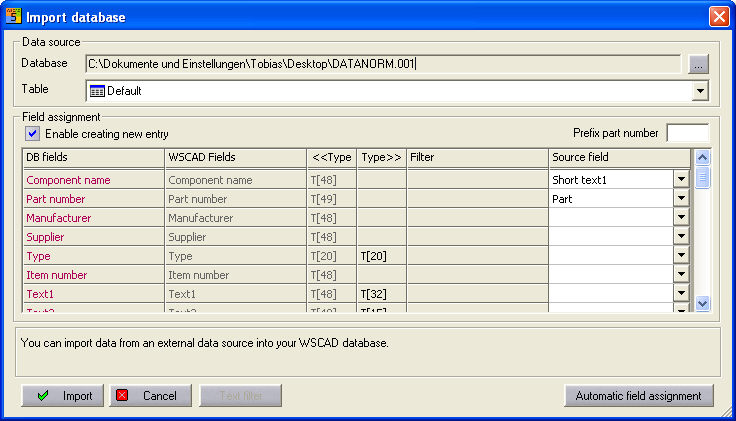This screenshot has width=736, height=421.
Task: Click the Cancel button
Action: coord(151,396)
